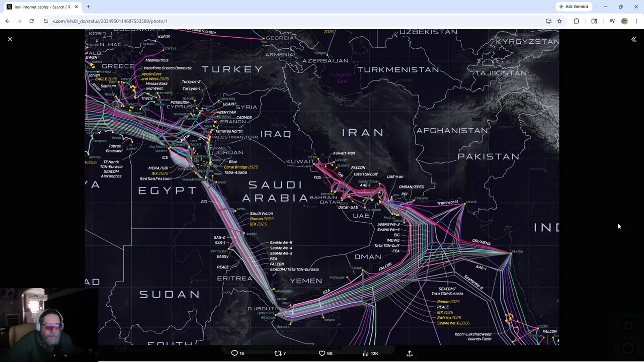Like the post with 98 likes
This screenshot has width=644, height=362.
pos(326,353)
